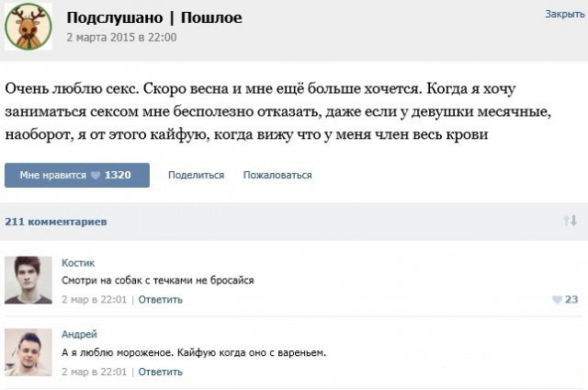Click Поделиться to share the post
The width and height of the screenshot is (588, 390).
coord(196,175)
